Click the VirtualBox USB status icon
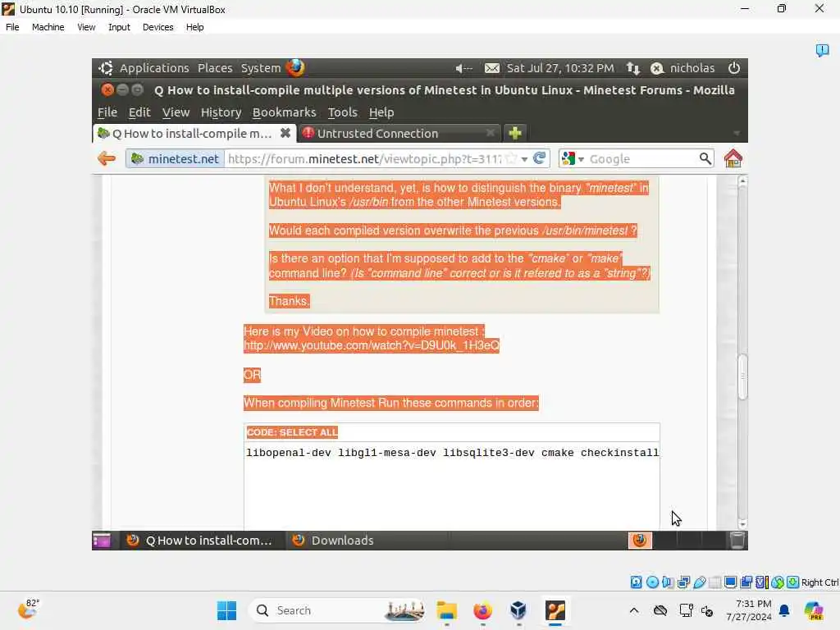The image size is (840, 630). (699, 582)
